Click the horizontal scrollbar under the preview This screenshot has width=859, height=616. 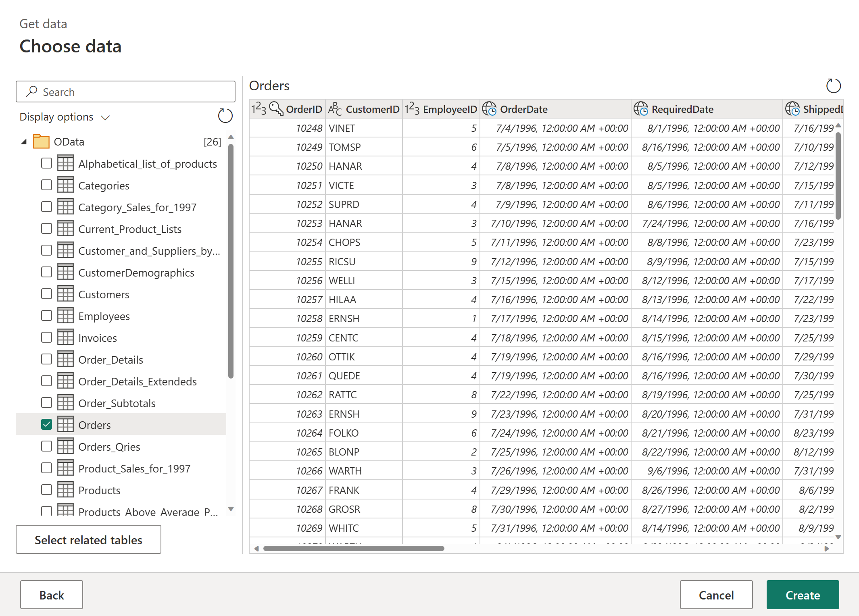(x=353, y=548)
